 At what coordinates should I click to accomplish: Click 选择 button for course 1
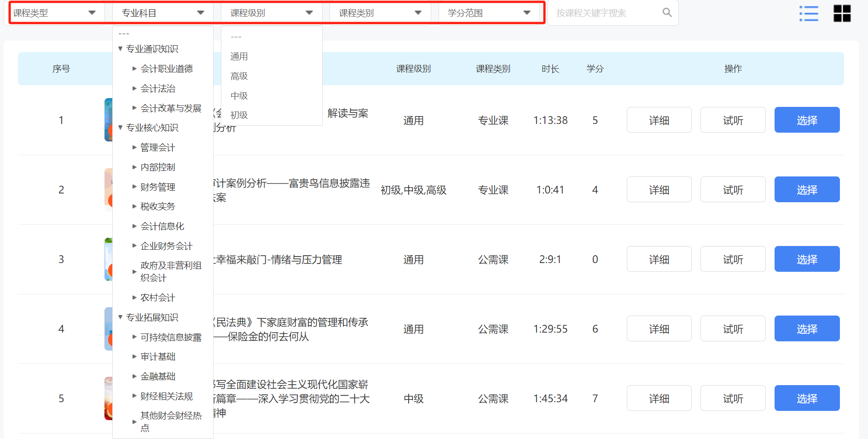pos(807,120)
